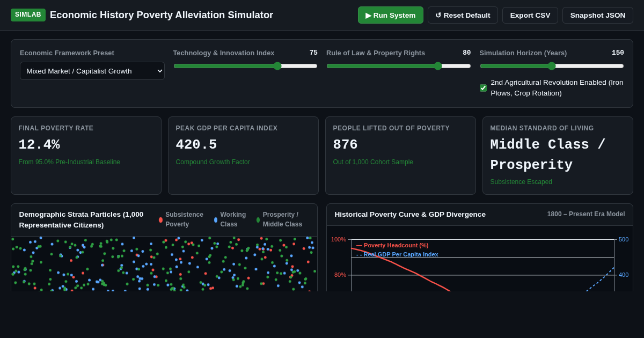Click the FINAL POVERTY RATE card title
The image size is (644, 338).
[x=56, y=128]
